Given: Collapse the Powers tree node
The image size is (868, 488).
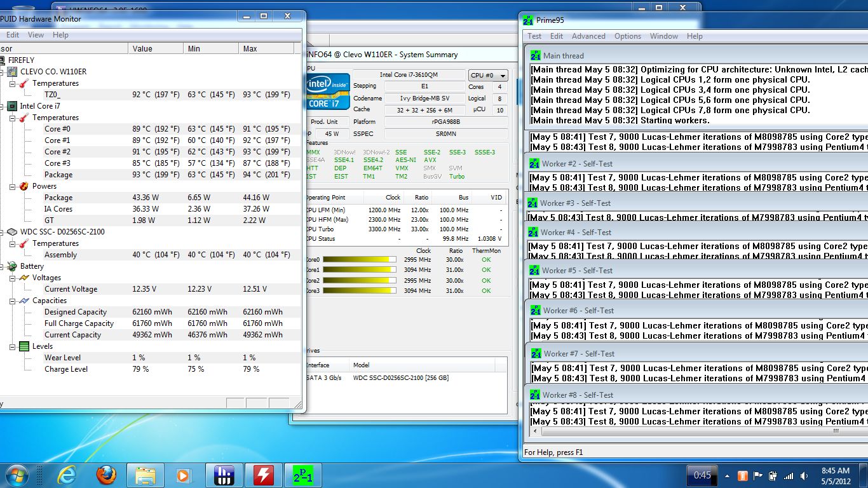Looking at the screenshot, I should click(12, 186).
